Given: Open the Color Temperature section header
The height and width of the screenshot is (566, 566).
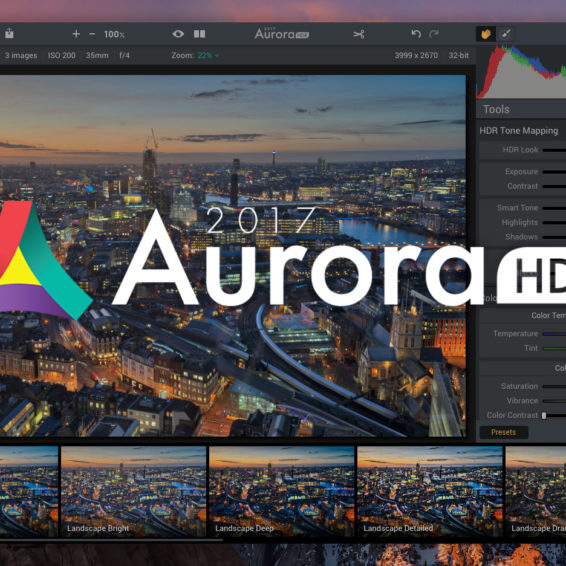Looking at the screenshot, I should coord(548,315).
